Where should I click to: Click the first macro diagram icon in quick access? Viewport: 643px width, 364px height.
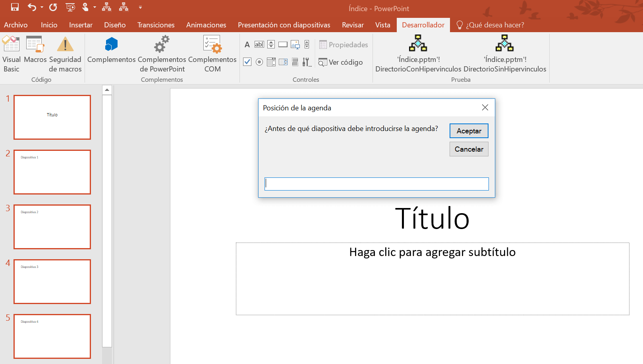106,7
